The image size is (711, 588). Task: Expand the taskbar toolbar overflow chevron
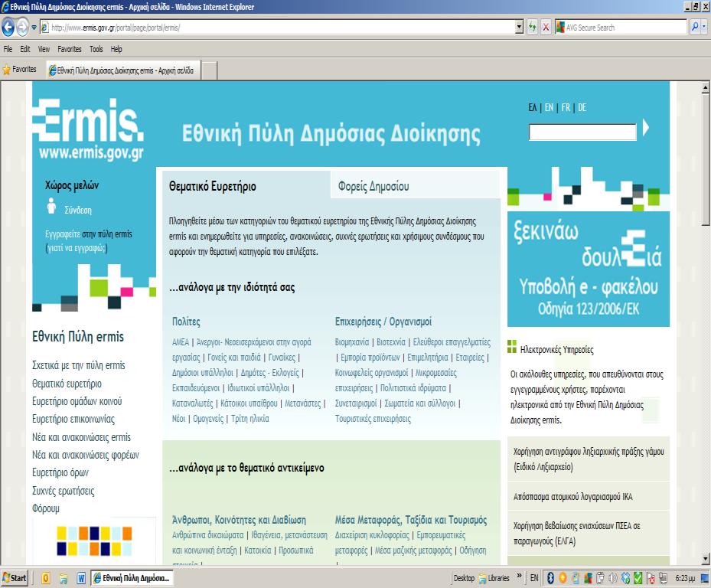pyautogui.click(x=519, y=576)
